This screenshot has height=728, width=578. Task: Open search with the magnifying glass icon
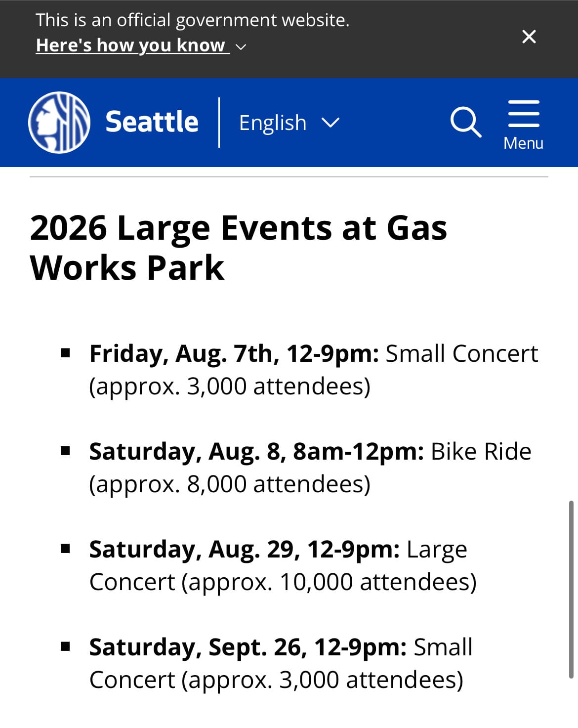tap(465, 122)
